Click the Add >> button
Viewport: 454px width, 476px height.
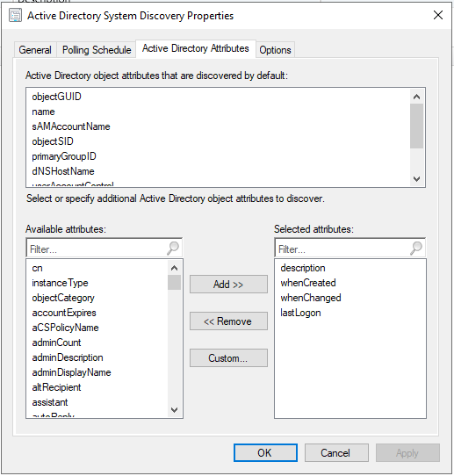pos(228,285)
